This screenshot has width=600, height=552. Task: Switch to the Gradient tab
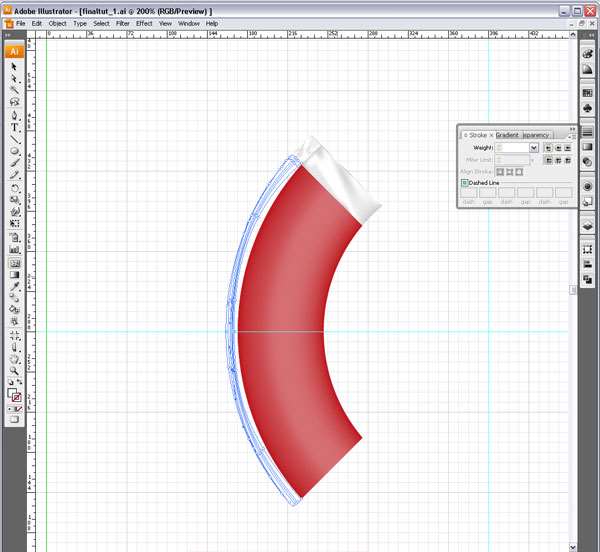pyautogui.click(x=507, y=134)
